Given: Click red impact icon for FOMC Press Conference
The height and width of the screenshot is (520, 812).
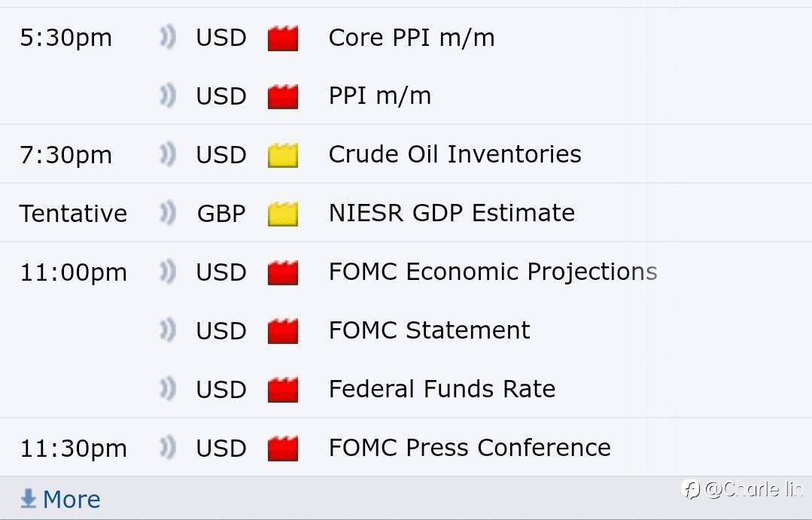Looking at the screenshot, I should tap(283, 449).
